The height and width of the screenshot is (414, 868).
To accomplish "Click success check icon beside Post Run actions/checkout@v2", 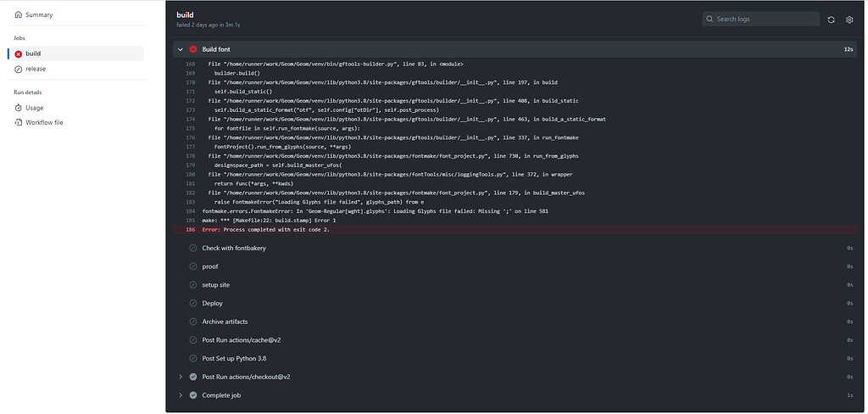I will (193, 377).
